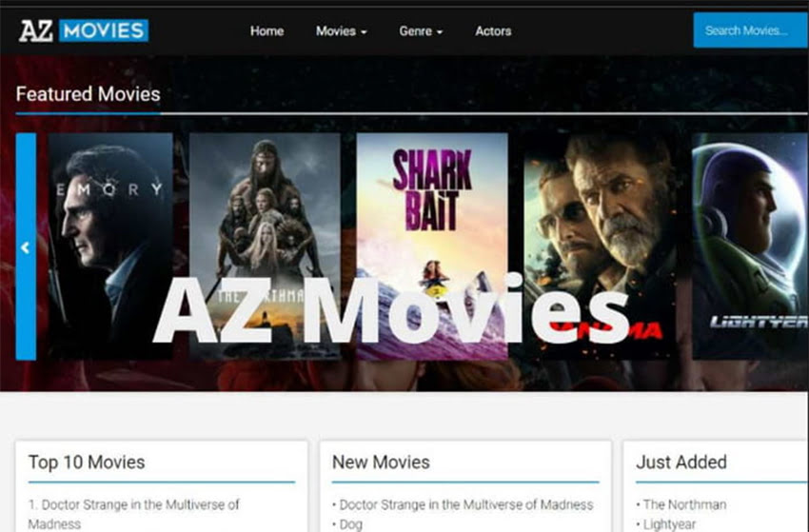Go to the Home page

(x=266, y=31)
